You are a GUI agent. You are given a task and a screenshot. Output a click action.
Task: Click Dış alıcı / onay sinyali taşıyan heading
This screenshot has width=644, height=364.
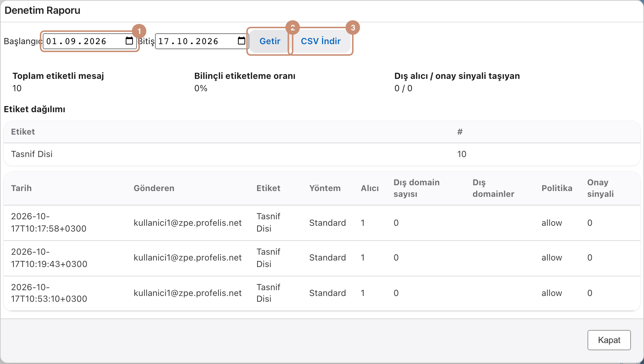click(457, 76)
